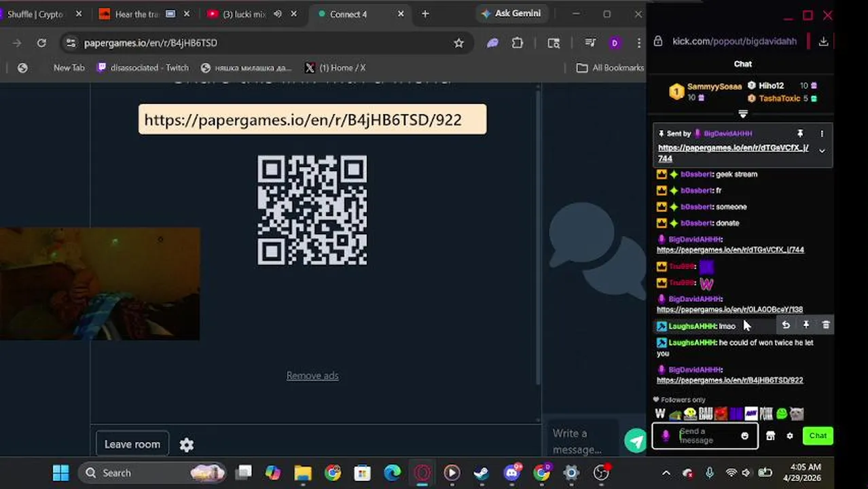Pin the LaughsAHHH lmao message
This screenshot has height=489, width=868.
(806, 325)
